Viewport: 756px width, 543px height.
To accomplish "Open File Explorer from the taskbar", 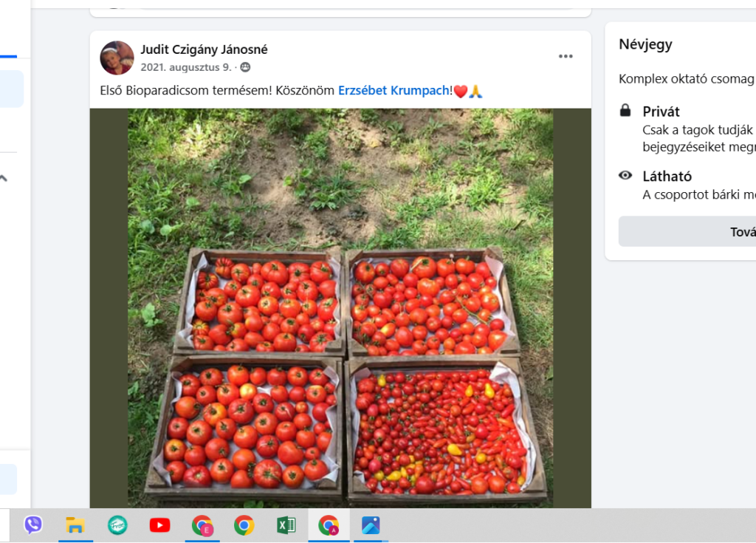I will pyautogui.click(x=75, y=525).
